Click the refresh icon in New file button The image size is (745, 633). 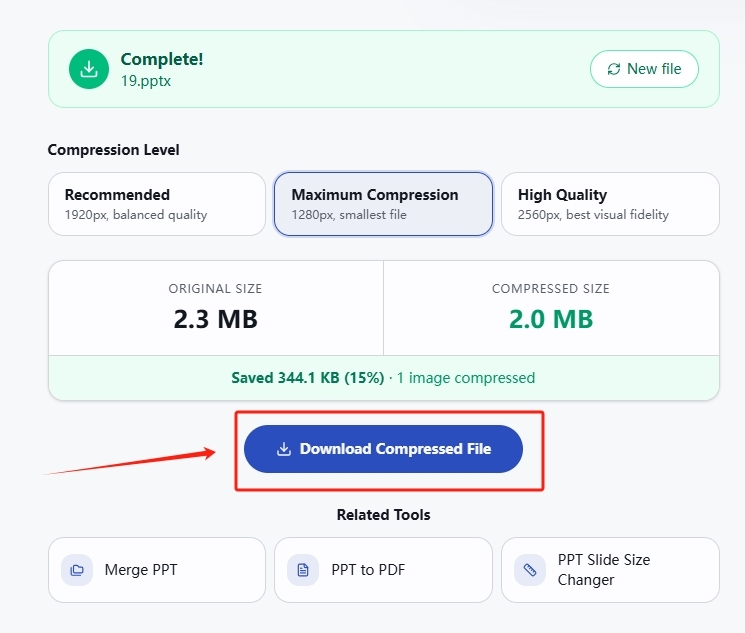coord(614,69)
